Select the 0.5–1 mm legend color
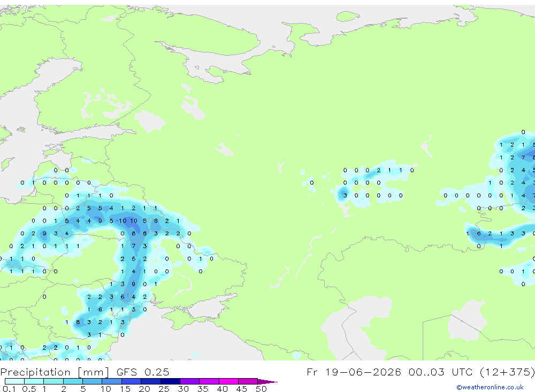The width and height of the screenshot is (535, 392). (34, 381)
